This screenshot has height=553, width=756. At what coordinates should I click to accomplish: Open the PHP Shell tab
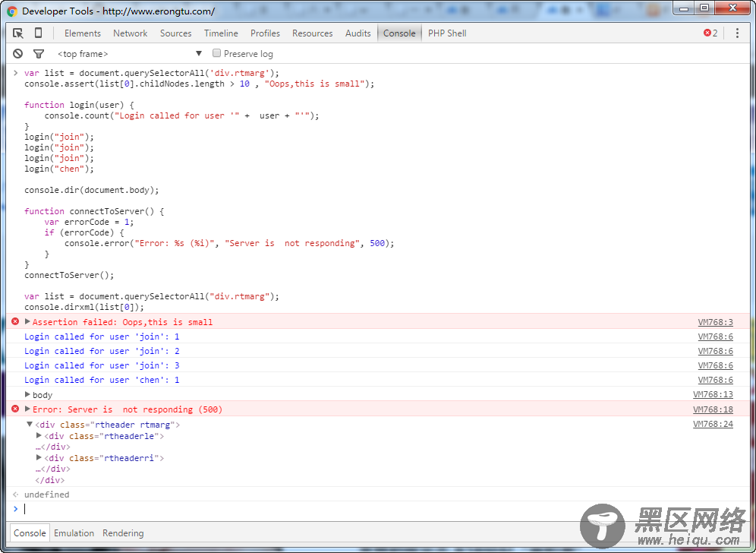447,33
